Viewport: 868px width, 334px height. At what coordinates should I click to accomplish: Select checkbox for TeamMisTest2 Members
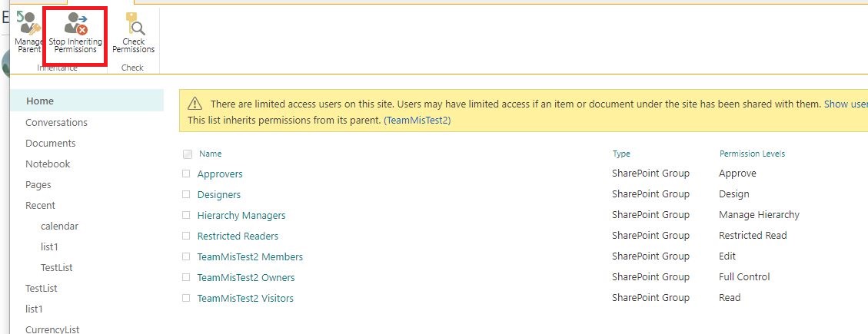[x=186, y=256]
